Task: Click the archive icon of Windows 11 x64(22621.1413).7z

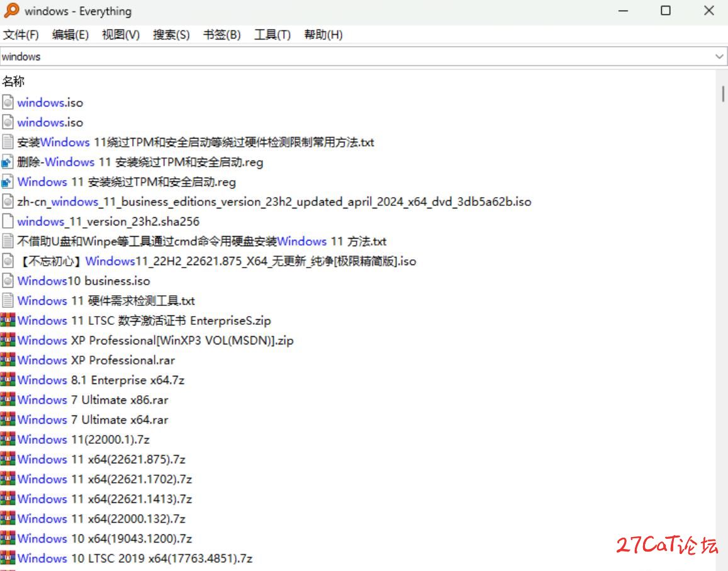Action: 8,499
